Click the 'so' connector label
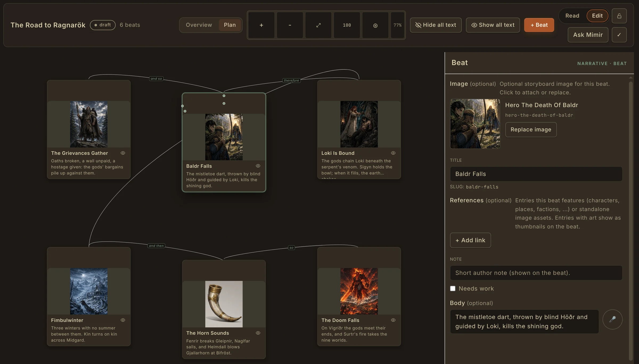 [x=291, y=248]
